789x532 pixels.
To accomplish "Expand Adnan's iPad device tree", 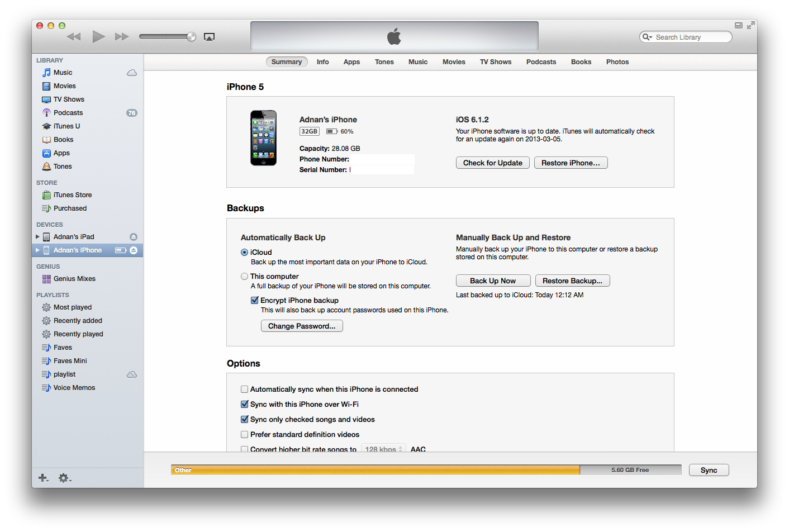I will coord(37,237).
